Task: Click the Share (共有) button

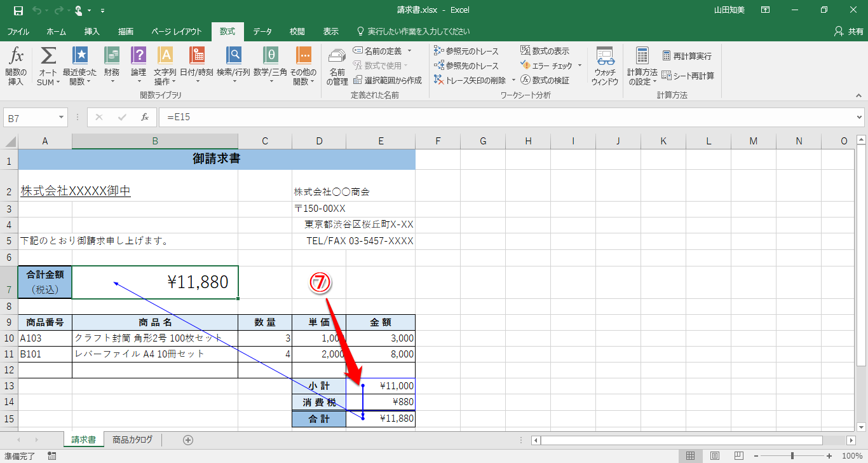Action: coord(848,31)
